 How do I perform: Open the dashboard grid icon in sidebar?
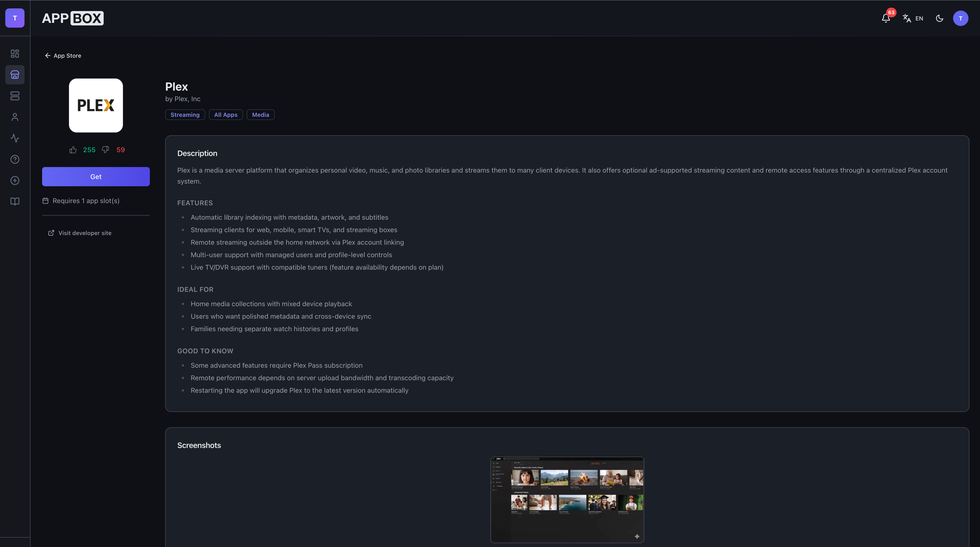coord(15,54)
